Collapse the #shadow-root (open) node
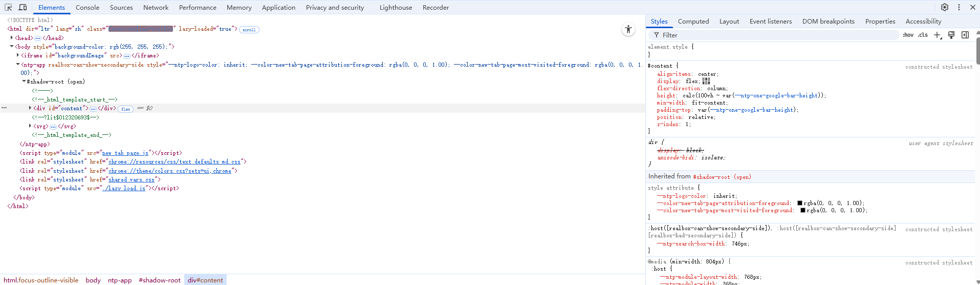This screenshot has width=980, height=285. (24, 82)
